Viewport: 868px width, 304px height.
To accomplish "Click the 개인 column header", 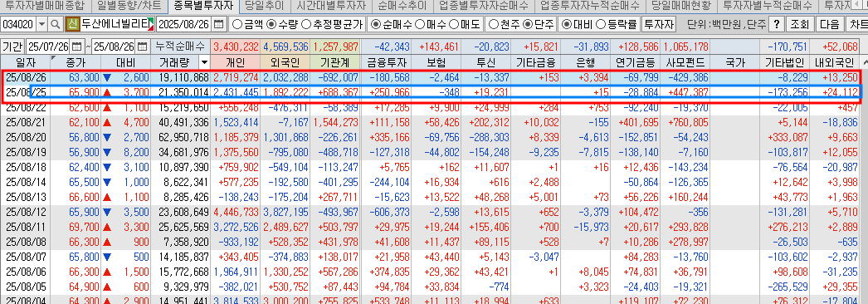I will (x=236, y=62).
